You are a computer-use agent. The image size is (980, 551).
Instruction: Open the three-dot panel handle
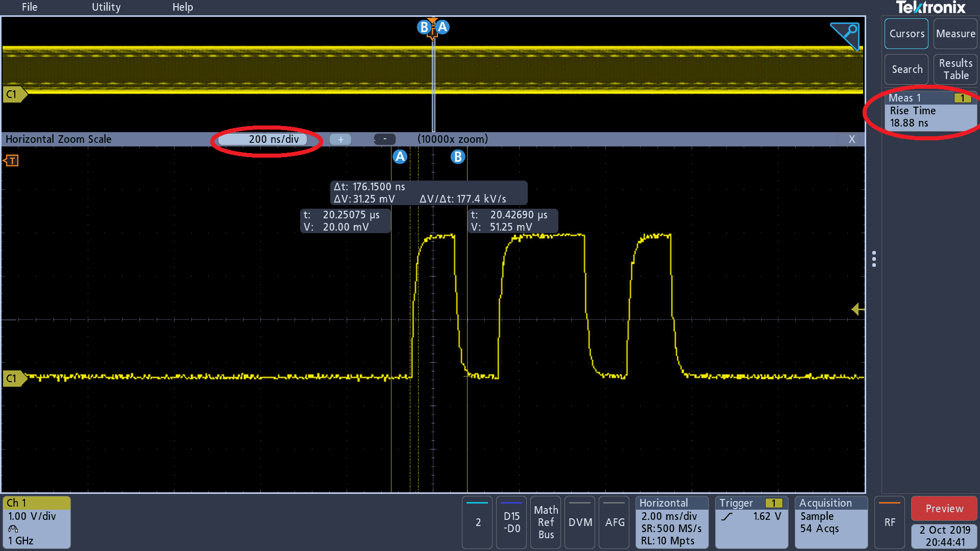[874, 259]
